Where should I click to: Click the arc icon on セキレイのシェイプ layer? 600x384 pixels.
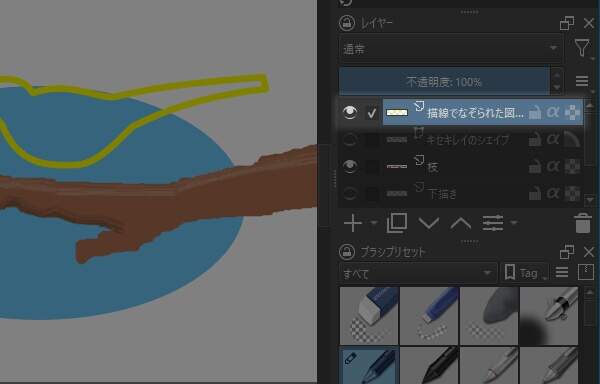tap(572, 140)
